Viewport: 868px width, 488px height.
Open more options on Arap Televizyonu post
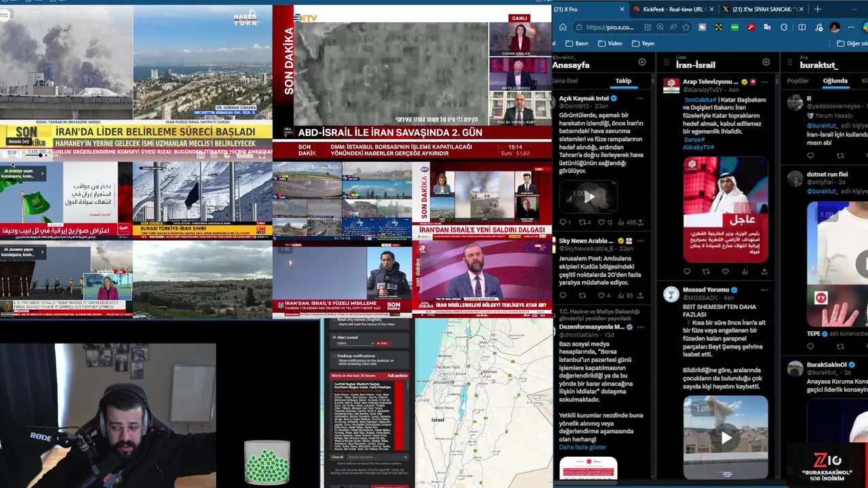coord(764,82)
